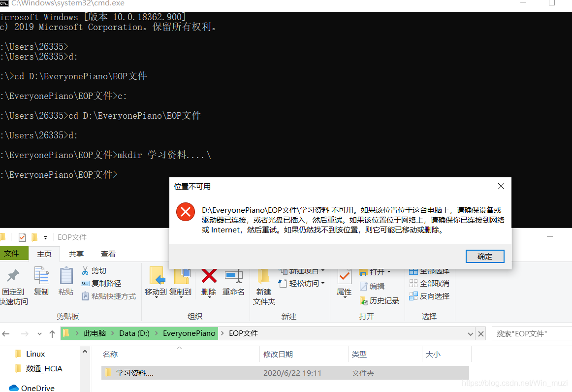
Task: Click the 历史记录 (History) icon
Action: [x=379, y=301]
